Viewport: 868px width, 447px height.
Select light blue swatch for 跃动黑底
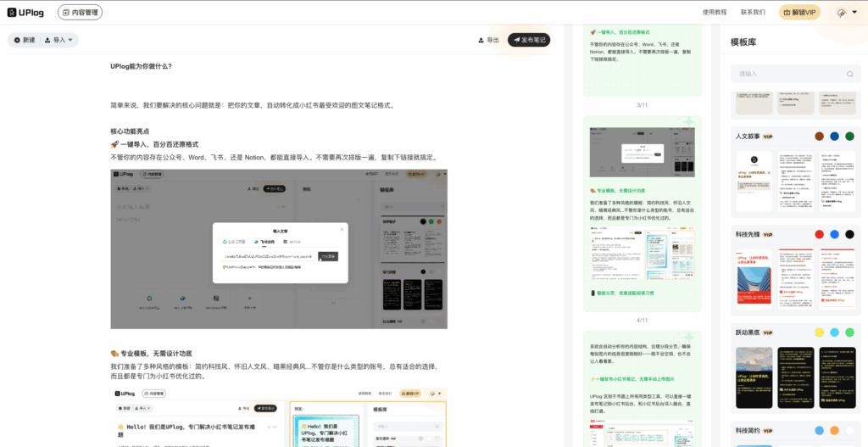point(834,332)
